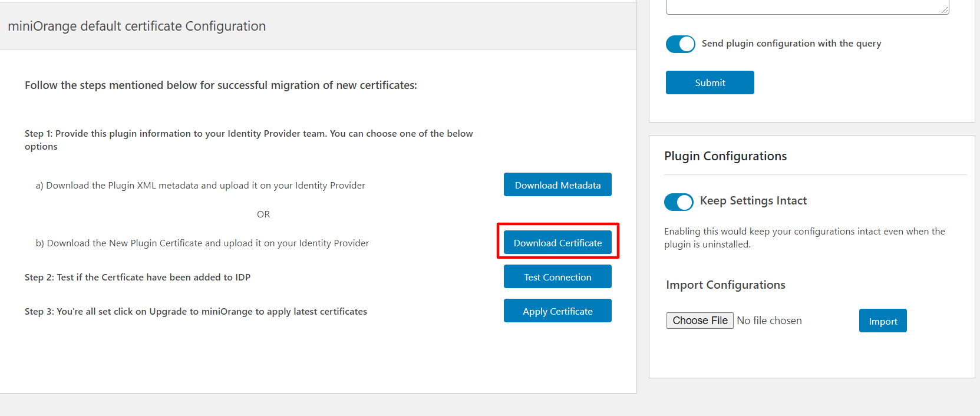Click the 'Keep Settings Intact' label text
The height and width of the screenshot is (416, 980).
click(753, 201)
